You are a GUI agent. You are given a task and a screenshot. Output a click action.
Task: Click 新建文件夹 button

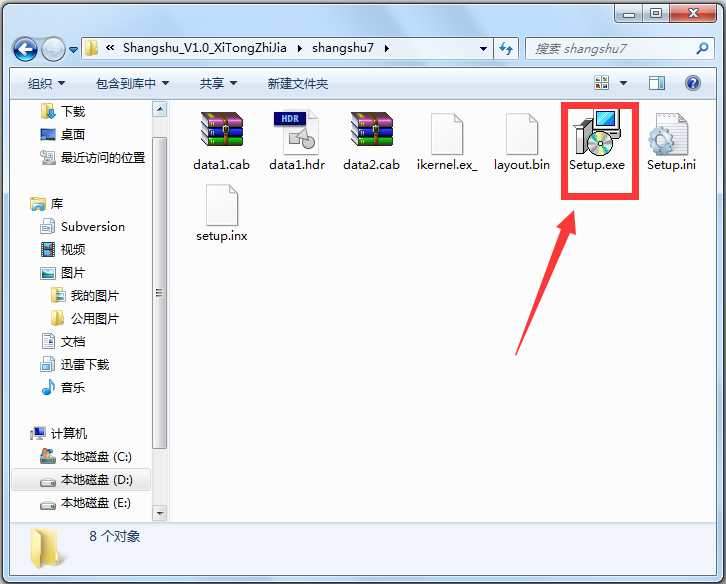298,84
